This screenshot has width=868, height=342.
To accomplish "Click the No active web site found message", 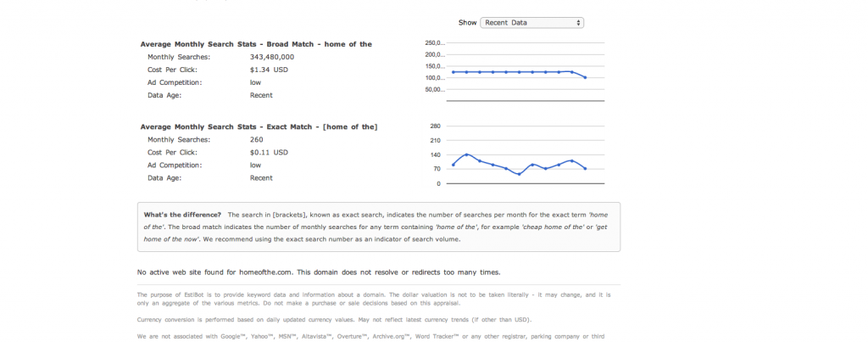I will [319, 272].
